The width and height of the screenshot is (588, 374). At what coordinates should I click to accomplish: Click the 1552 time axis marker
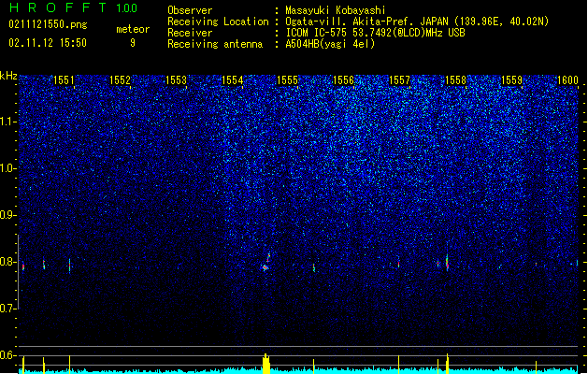(x=120, y=79)
